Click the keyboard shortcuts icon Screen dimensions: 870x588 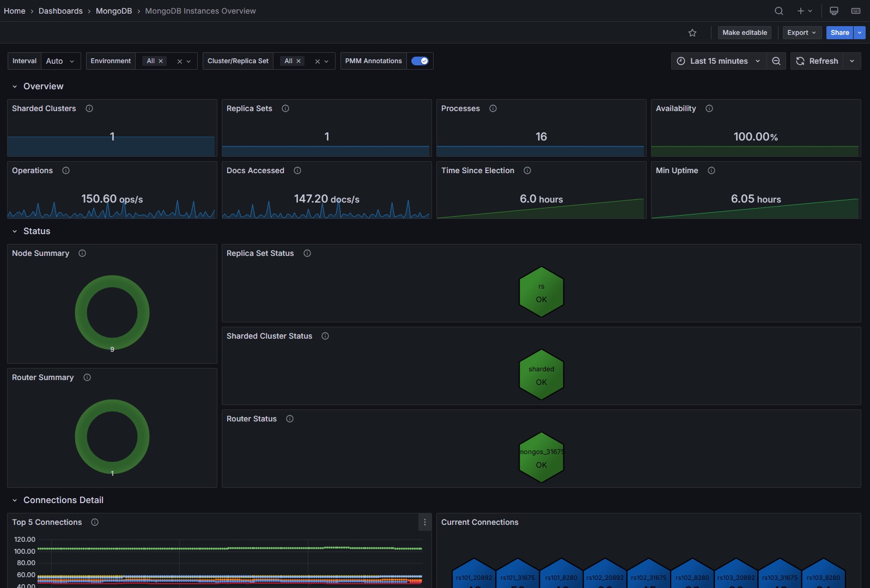[856, 11]
